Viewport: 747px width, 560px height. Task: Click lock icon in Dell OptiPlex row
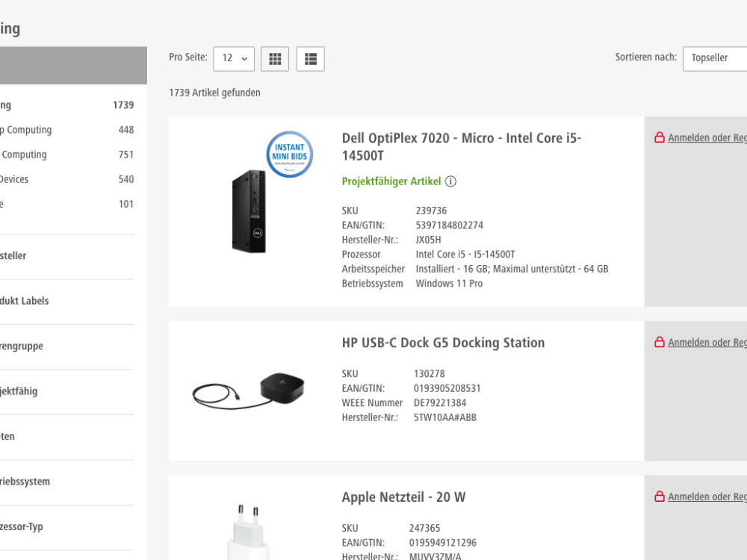(660, 137)
